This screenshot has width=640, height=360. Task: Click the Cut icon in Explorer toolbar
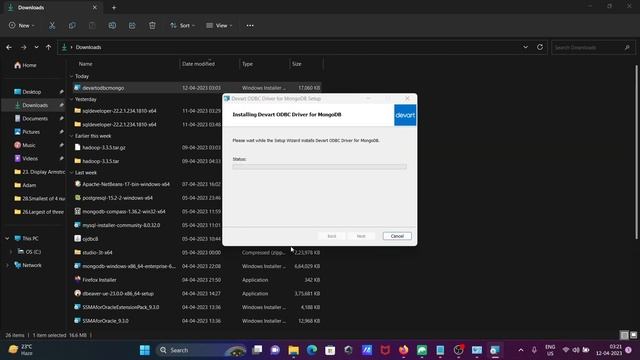pos(52,25)
